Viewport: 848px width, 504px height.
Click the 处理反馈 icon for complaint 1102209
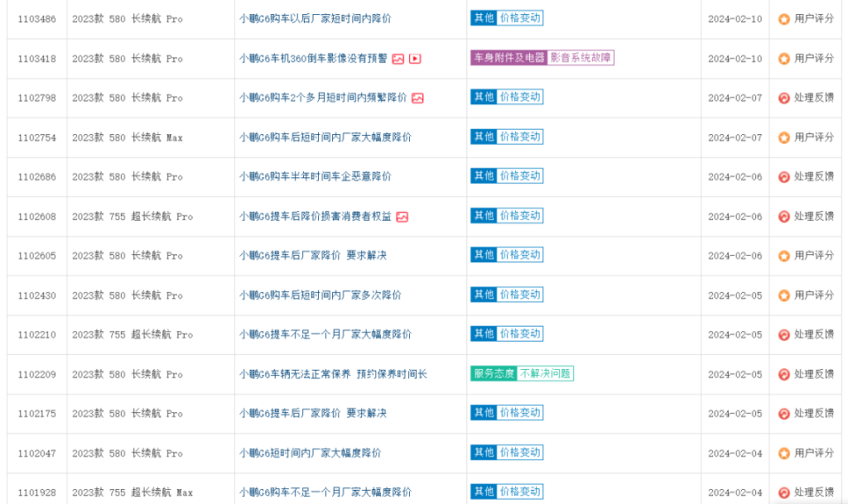pyautogui.click(x=784, y=374)
